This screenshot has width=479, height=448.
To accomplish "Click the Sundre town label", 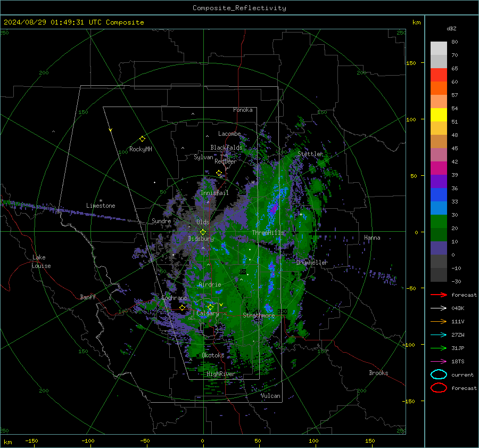I will 161,221.
